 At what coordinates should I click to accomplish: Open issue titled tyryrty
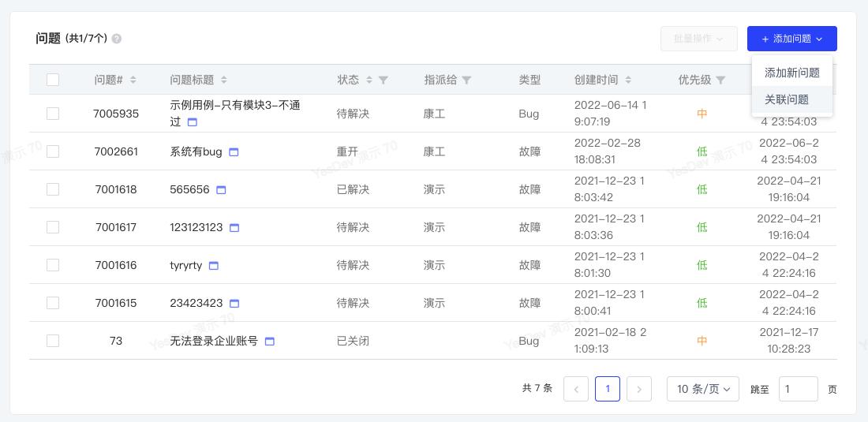coord(186,266)
